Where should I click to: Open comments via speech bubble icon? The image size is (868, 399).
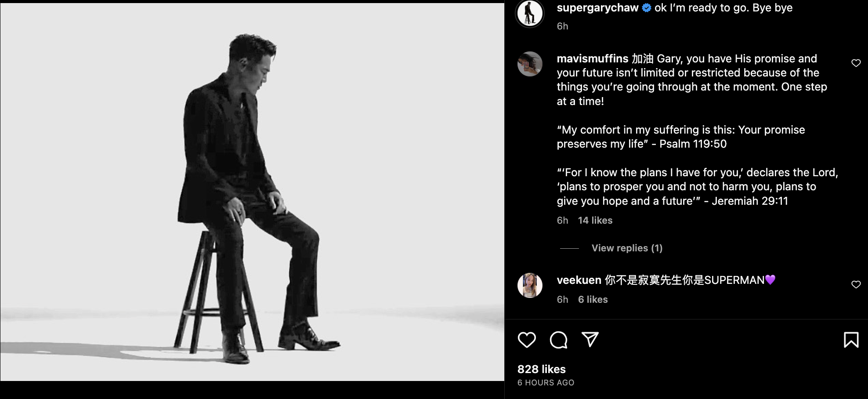(x=558, y=340)
